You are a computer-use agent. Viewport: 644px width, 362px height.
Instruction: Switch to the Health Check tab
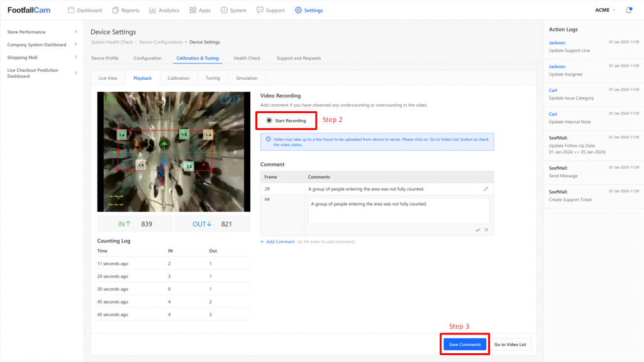click(247, 58)
